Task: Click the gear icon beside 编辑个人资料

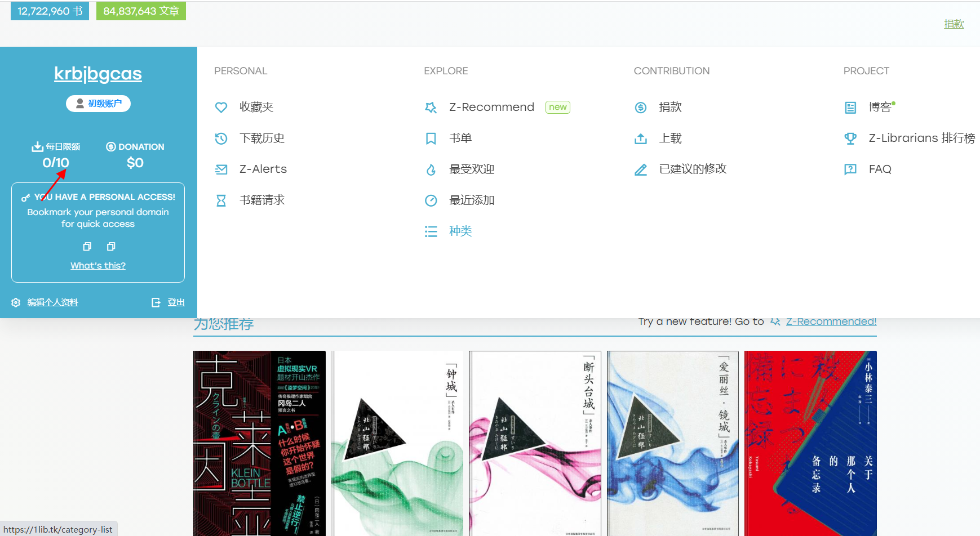Action: (16, 302)
